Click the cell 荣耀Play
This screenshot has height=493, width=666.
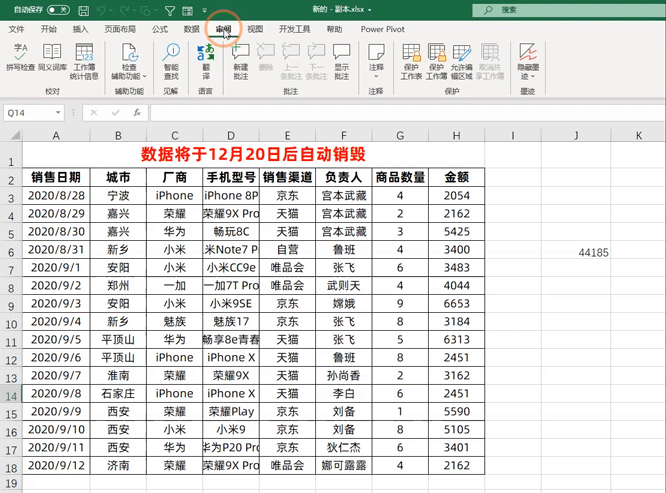[x=231, y=411]
